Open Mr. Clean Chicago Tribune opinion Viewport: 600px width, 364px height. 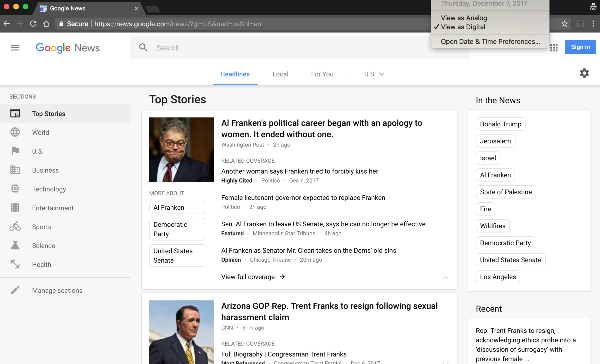[309, 250]
